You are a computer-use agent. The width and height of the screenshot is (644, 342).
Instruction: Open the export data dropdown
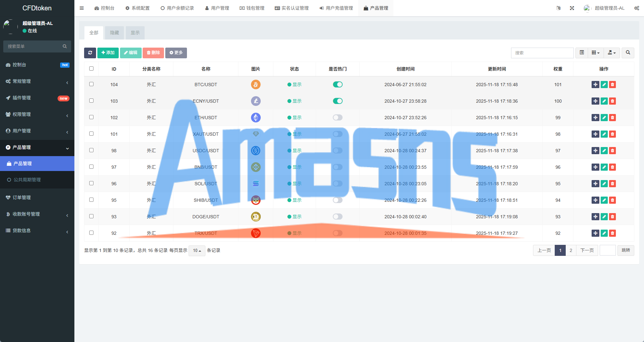click(612, 53)
